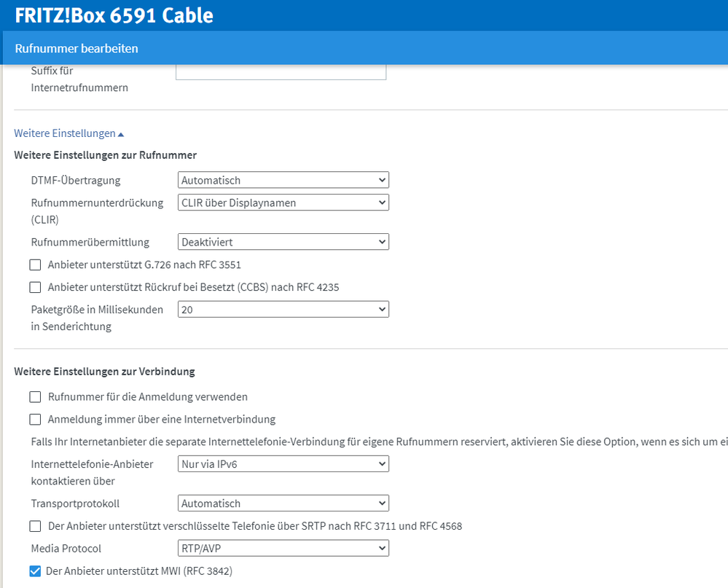Click the Weitere Einstellungen zur Verbindung heading
728x588 pixels.
pyautogui.click(x=105, y=371)
